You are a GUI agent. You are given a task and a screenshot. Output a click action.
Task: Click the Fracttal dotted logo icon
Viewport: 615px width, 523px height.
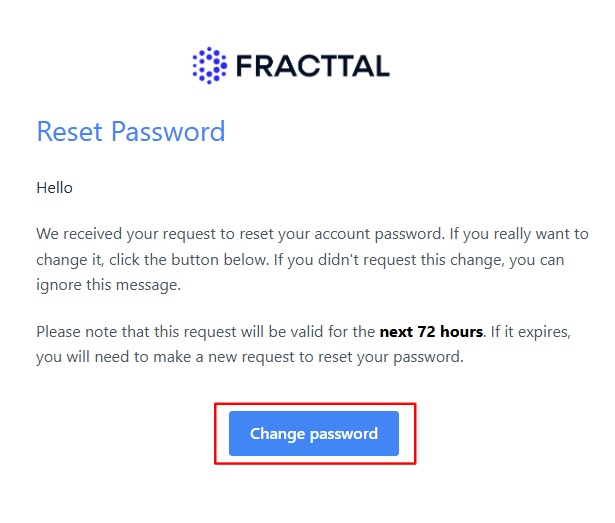210,65
